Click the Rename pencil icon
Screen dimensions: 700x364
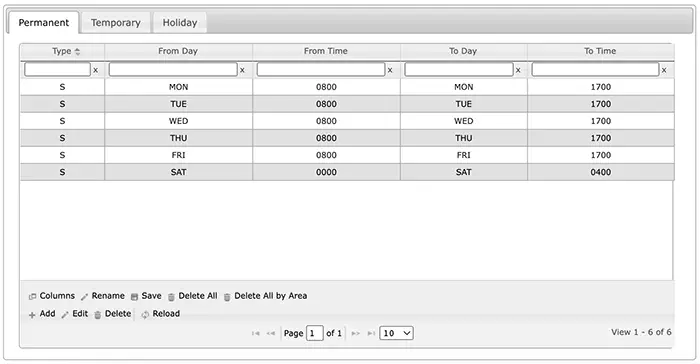tap(84, 297)
